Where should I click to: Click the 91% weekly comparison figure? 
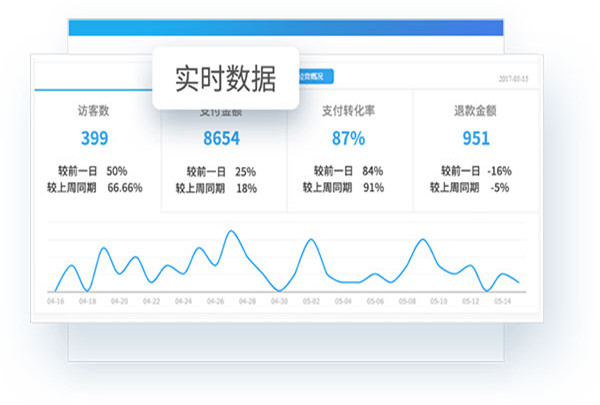(373, 188)
